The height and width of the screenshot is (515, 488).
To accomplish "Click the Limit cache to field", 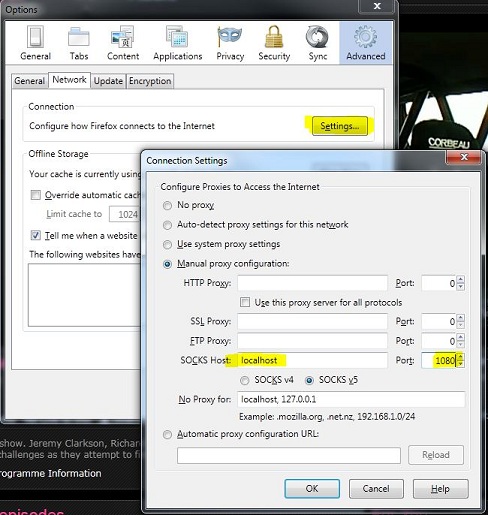I will tap(125, 214).
